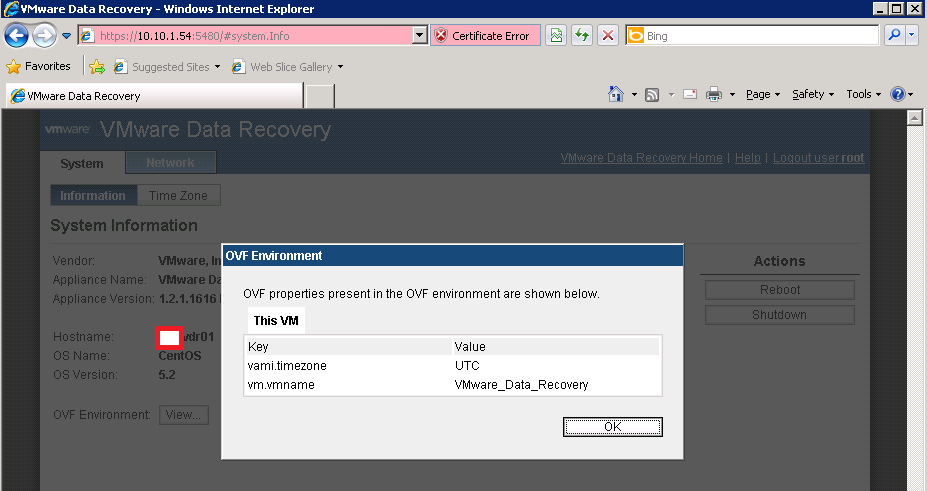This screenshot has height=491, width=927.
Task: Open the Compatibility View icon
Action: [x=555, y=36]
